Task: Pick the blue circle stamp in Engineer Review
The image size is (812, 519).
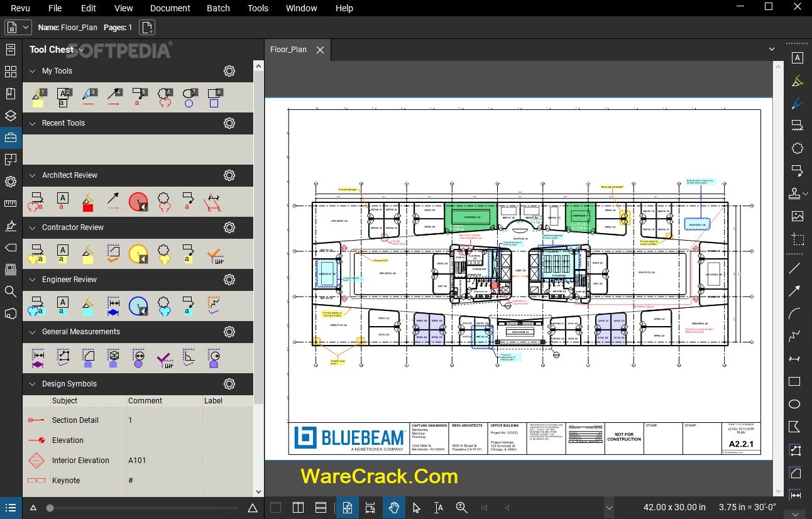Action: pyautogui.click(x=138, y=306)
